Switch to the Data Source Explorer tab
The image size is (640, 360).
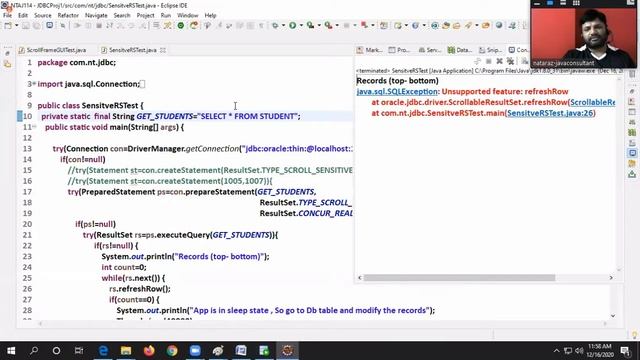(x=460, y=50)
